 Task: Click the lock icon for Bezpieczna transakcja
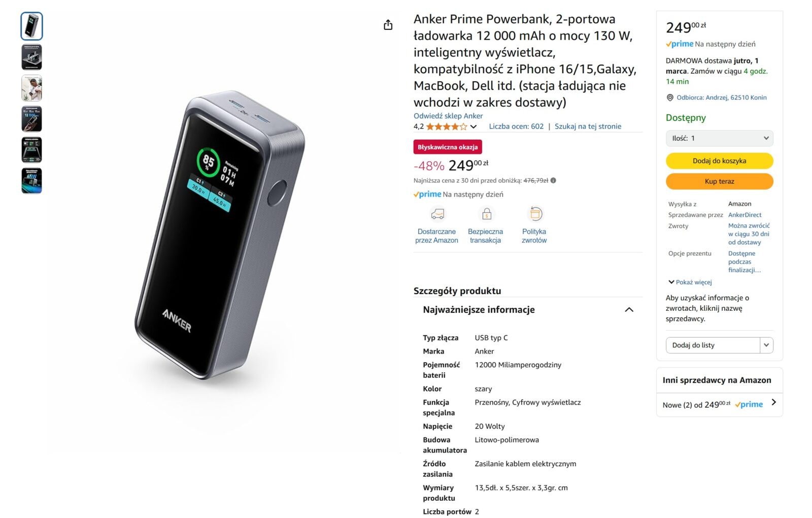pos(487,214)
